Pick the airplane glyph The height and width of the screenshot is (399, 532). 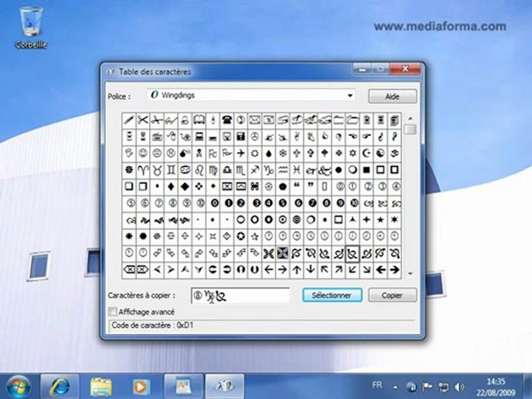tap(241, 154)
